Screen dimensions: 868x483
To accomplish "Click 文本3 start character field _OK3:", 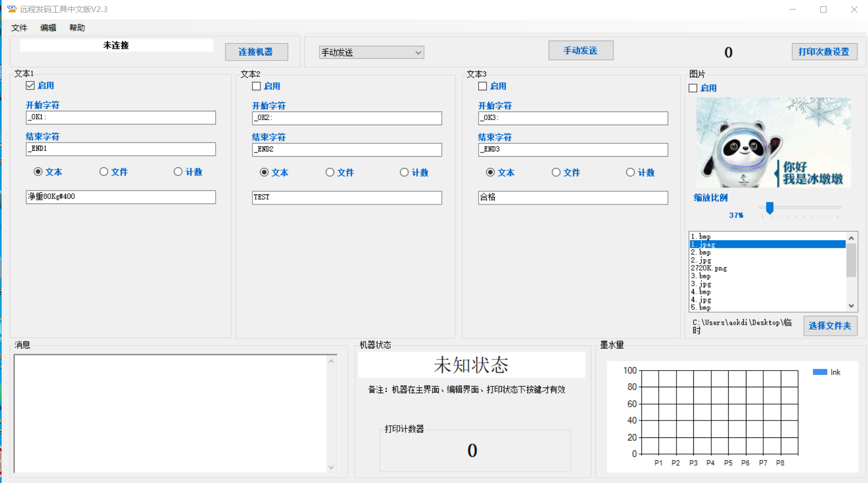I will click(573, 118).
